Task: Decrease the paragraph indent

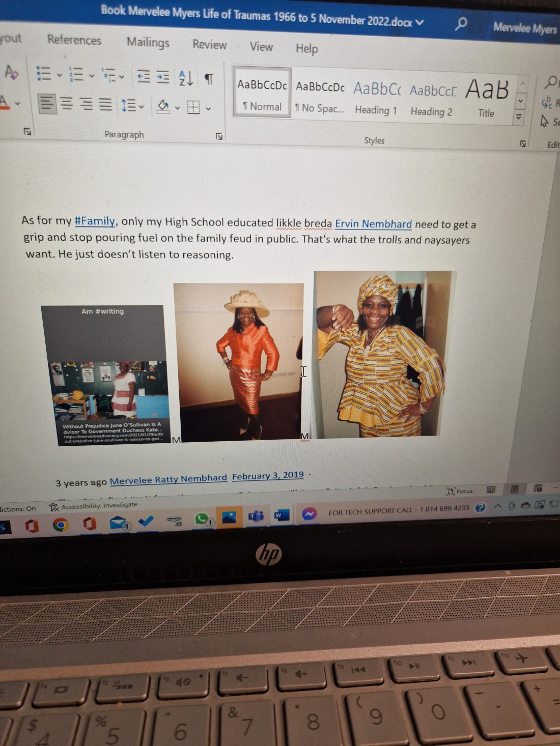Action: tap(144, 77)
